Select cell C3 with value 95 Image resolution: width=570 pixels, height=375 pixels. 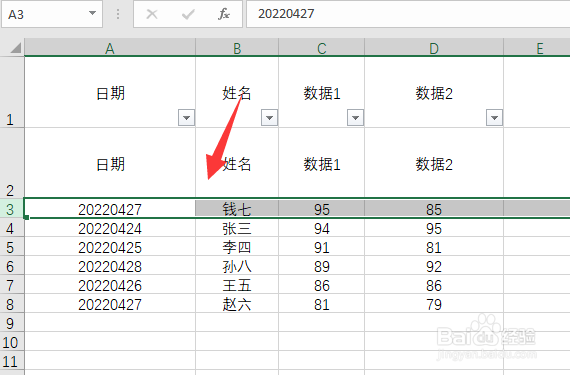pos(322,209)
